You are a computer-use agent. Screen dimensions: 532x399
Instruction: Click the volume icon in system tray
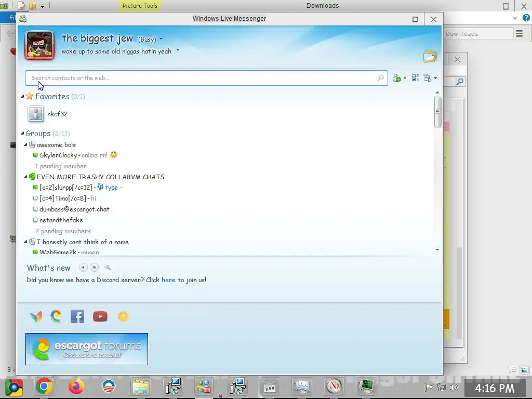pyautogui.click(x=454, y=388)
